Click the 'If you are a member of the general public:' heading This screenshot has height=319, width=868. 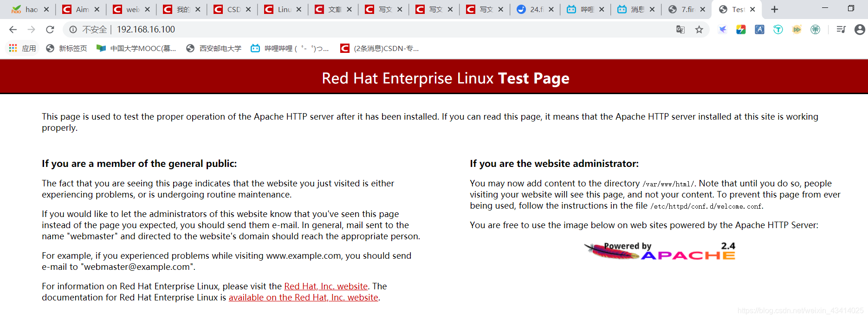139,164
